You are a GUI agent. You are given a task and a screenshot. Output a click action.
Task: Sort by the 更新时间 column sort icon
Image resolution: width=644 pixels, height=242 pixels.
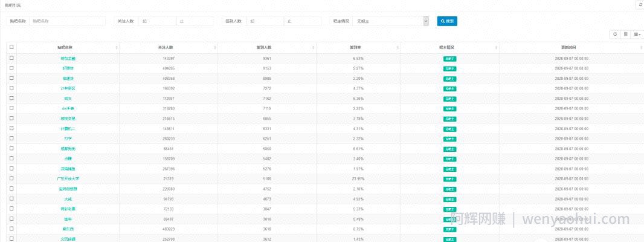pyautogui.click(x=642, y=48)
